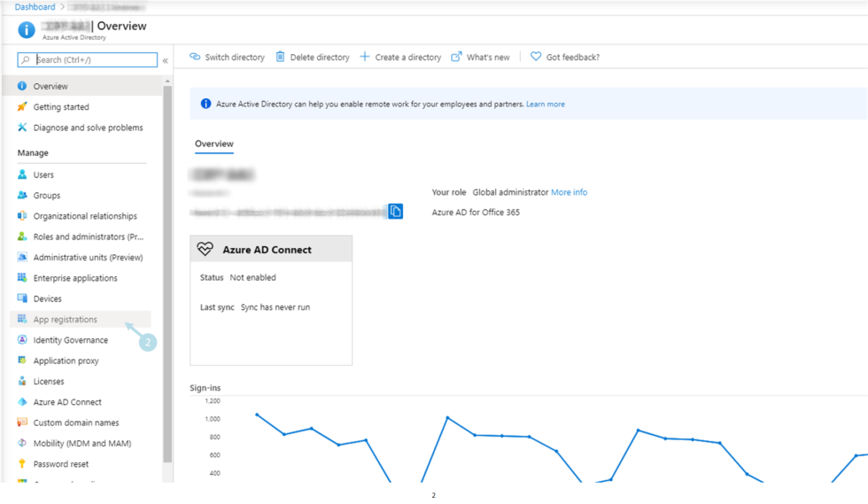Click the What's new button label
The width and height of the screenshot is (868, 504).
coord(488,57)
